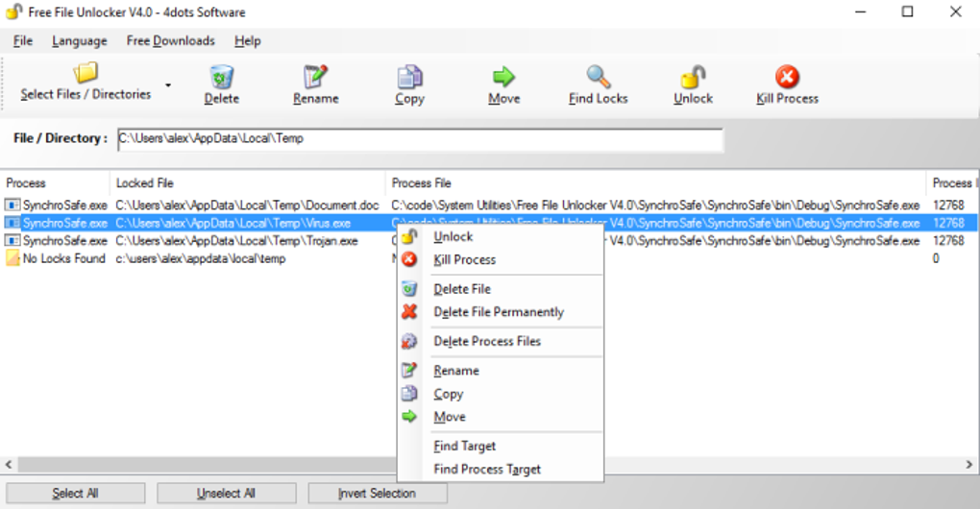
Task: Click the application padlock icon in title bar
Action: pos(13,12)
